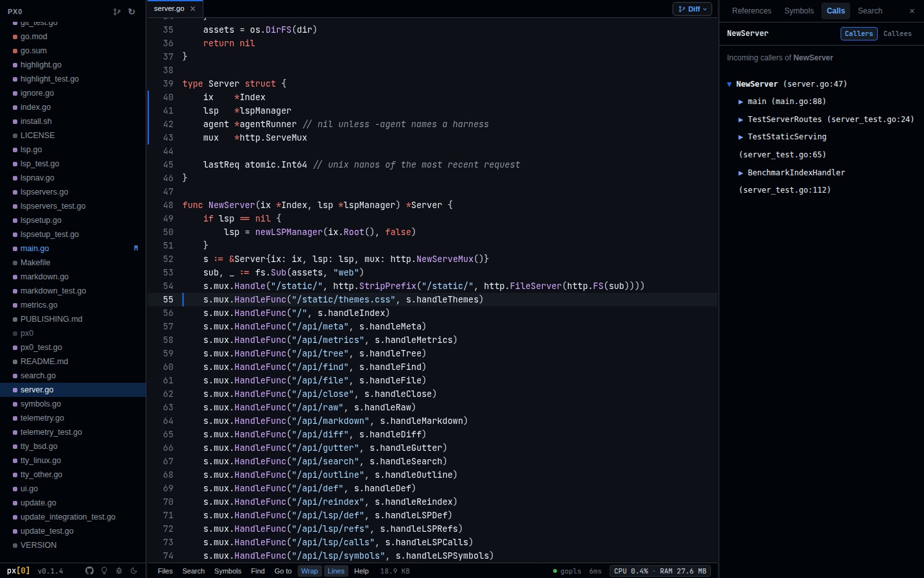Open README.md in the file tree
Viewport: 924px width, 578px height.
pyautogui.click(x=73, y=362)
